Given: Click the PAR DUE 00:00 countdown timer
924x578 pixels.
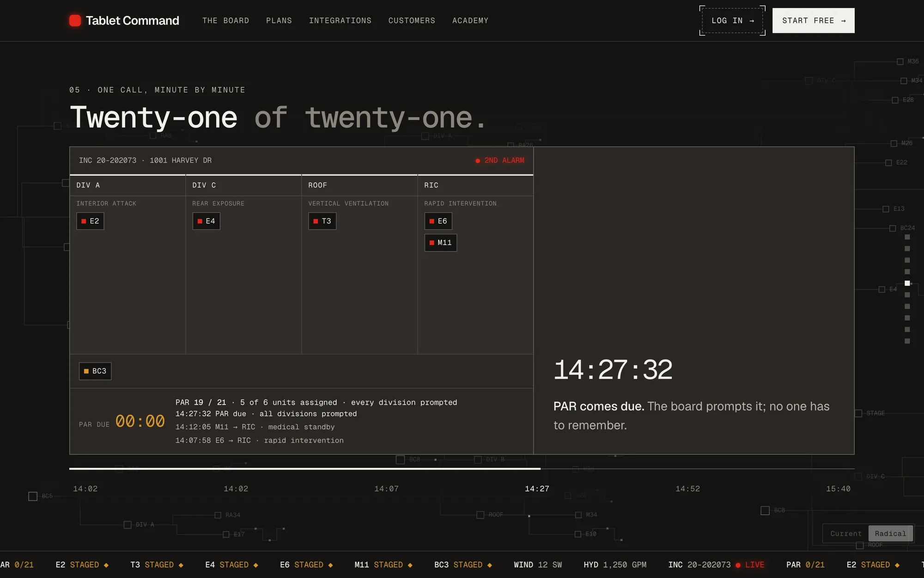Looking at the screenshot, I should [x=122, y=422].
